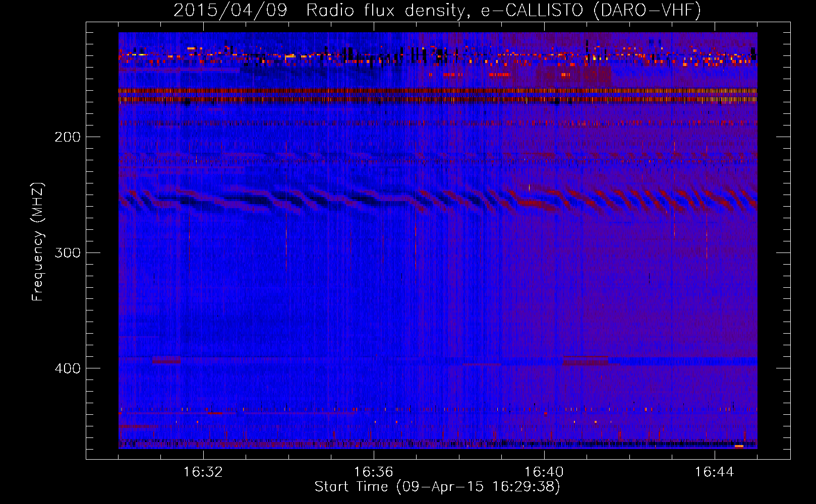This screenshot has width=816, height=504.
Task: Click the 16:40 time tick label
Action: 544,472
